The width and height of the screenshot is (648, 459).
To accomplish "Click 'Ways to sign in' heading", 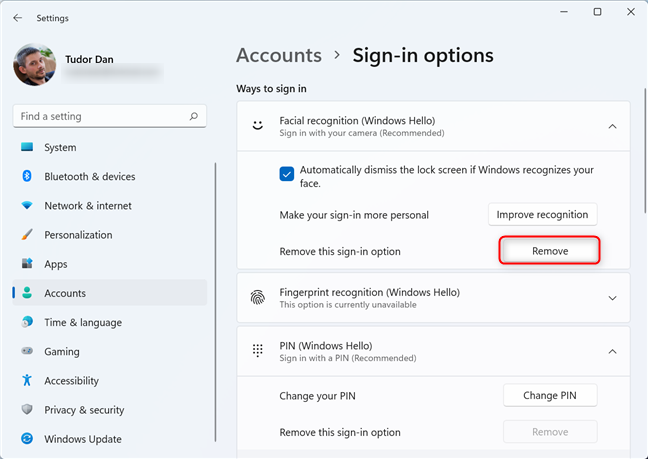I will (x=271, y=89).
